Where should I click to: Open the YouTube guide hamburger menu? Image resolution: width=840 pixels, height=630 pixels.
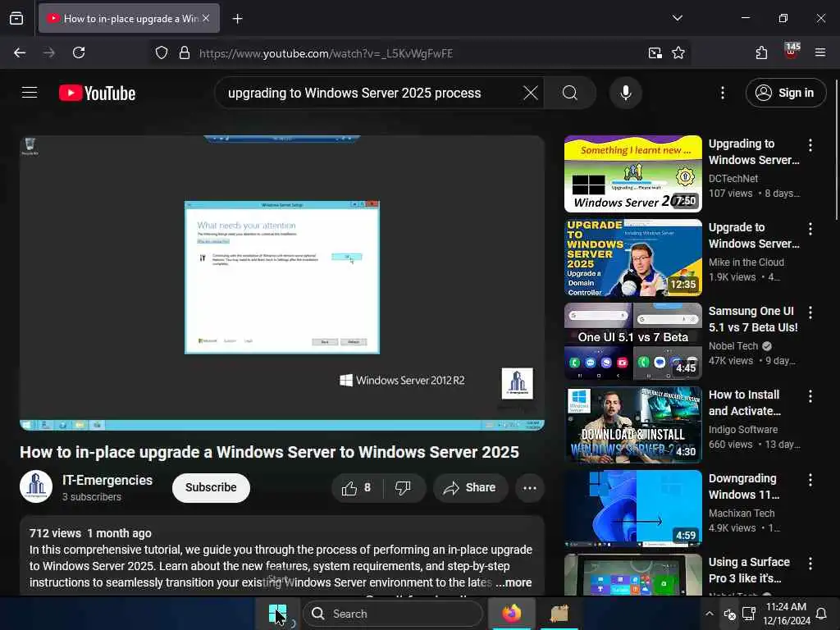tap(30, 93)
